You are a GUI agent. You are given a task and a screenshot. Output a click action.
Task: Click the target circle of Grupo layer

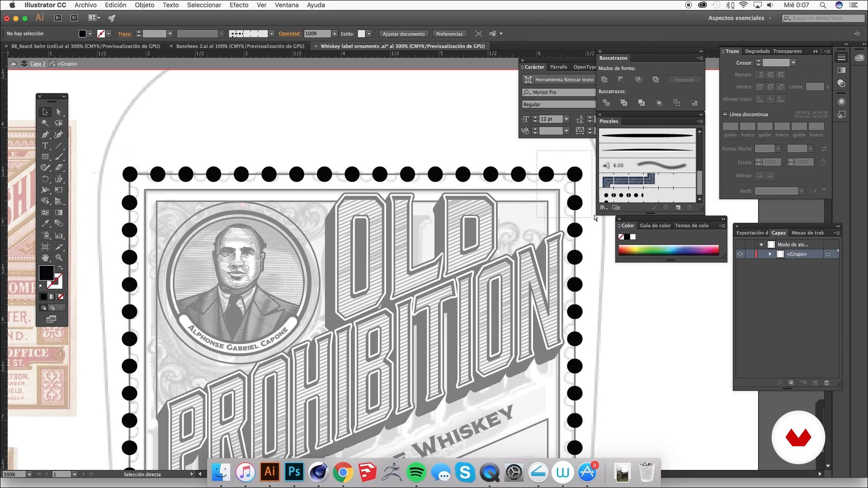[828, 254]
